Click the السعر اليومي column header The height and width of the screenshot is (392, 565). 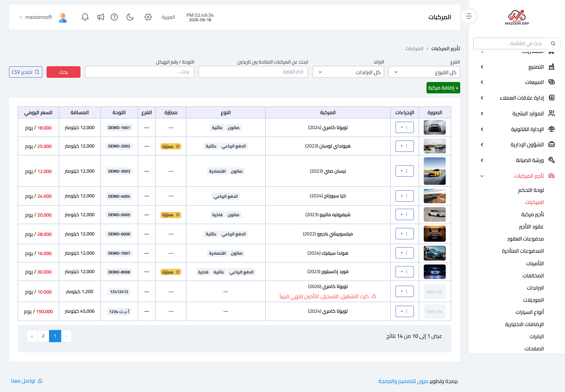38,112
